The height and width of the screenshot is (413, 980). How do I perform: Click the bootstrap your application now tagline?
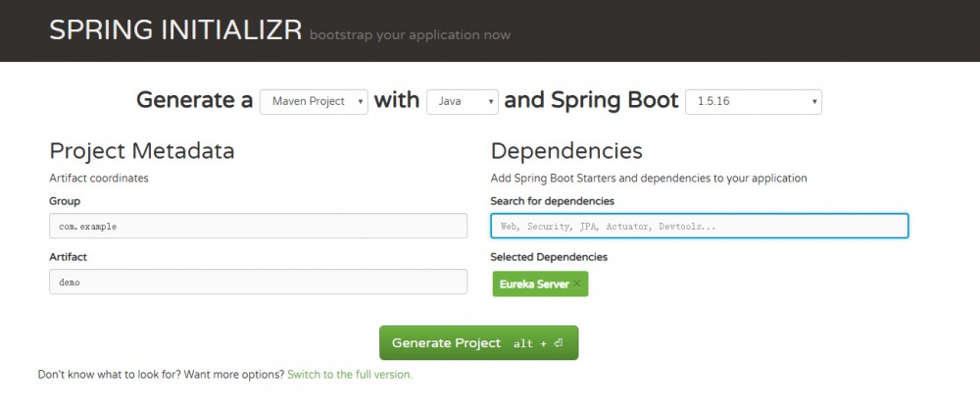point(410,35)
